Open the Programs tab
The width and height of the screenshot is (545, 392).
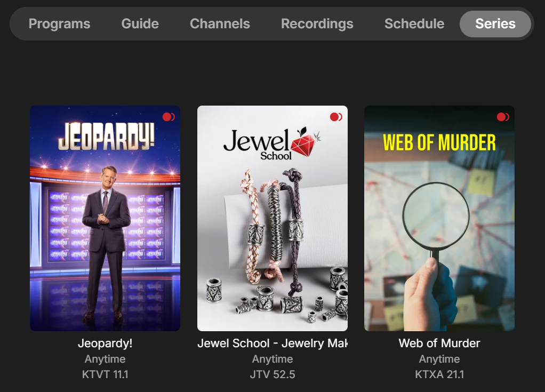pyautogui.click(x=59, y=23)
